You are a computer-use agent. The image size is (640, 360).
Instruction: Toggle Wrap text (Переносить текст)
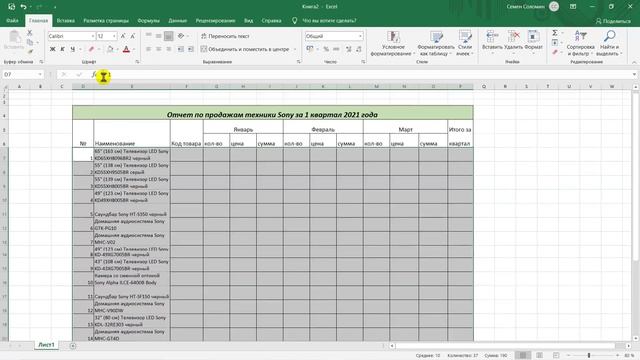pos(225,36)
